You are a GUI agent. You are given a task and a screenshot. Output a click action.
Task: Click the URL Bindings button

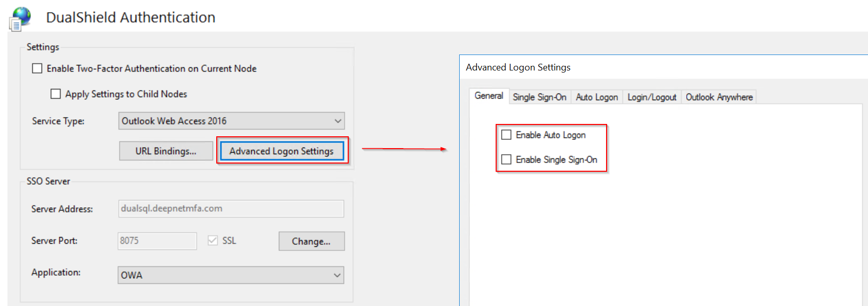point(166,151)
